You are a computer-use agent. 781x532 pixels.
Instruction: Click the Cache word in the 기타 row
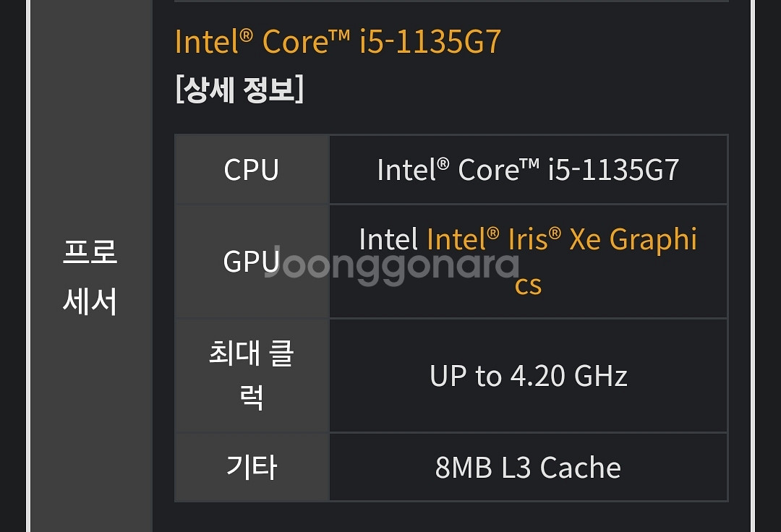(x=580, y=467)
